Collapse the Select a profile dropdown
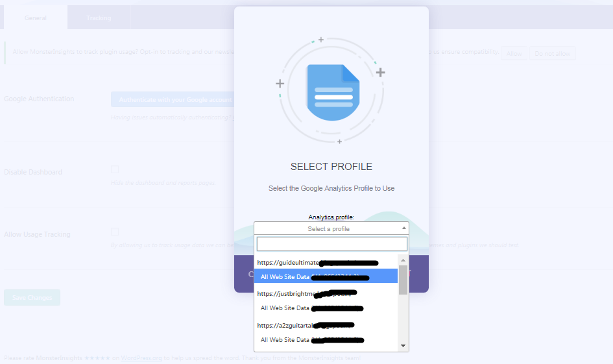Viewport: 613px width, 364px height. click(x=331, y=228)
